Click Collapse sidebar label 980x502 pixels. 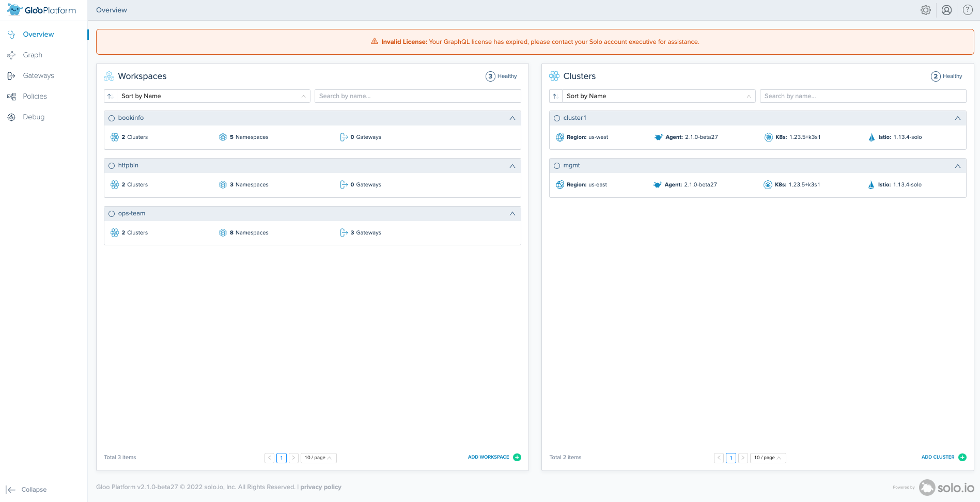click(x=34, y=490)
